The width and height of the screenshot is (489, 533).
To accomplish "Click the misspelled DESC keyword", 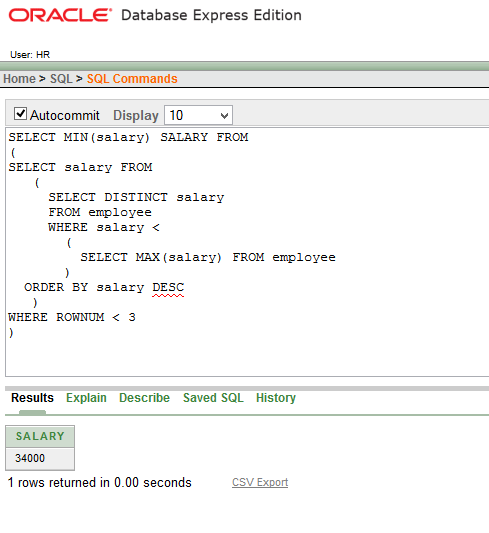I will (x=168, y=287).
